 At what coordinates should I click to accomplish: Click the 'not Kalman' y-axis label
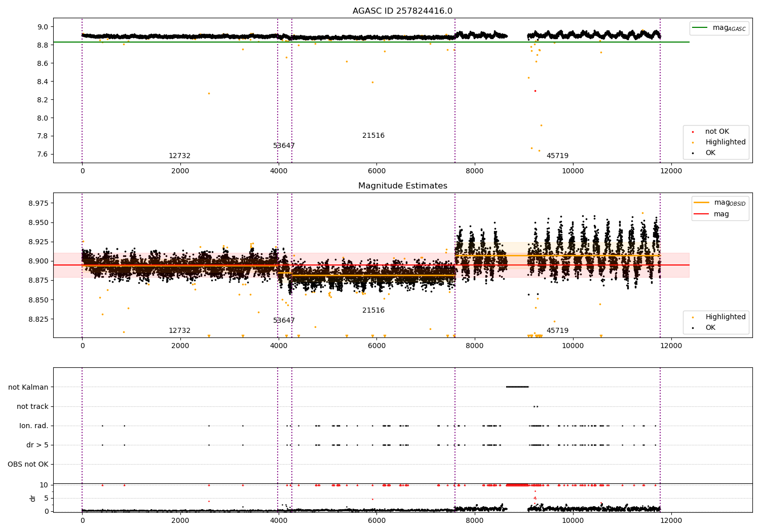tap(28, 388)
